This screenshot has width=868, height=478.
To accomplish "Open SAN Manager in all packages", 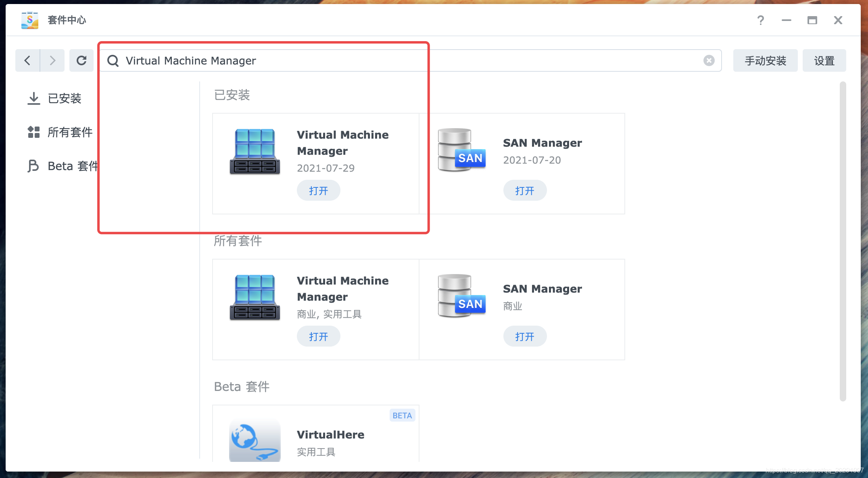I will tap(524, 337).
